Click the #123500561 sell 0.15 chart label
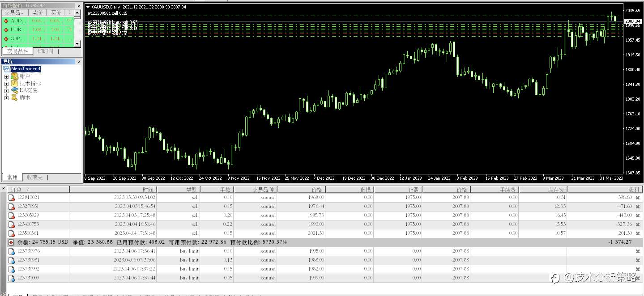 [x=107, y=13]
